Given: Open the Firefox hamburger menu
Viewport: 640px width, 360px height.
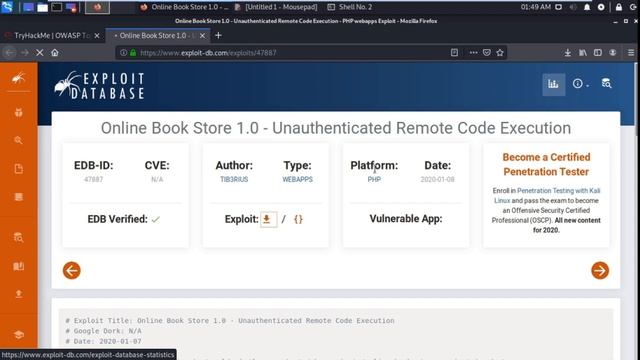Looking at the screenshot, I should click(631, 53).
